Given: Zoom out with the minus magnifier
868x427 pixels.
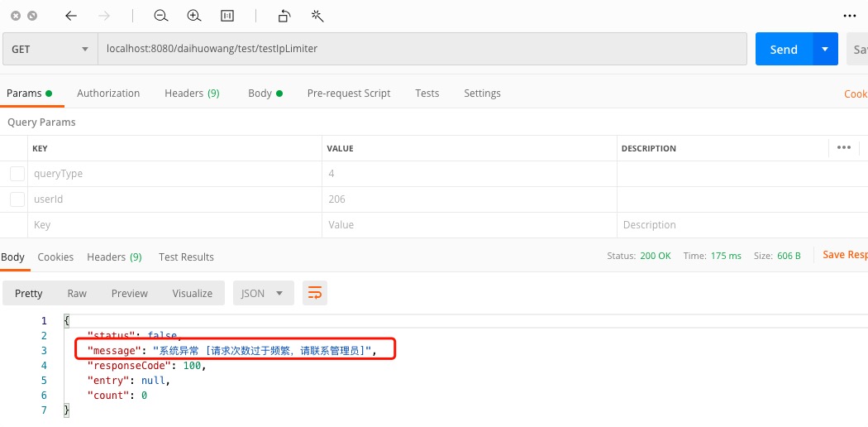Looking at the screenshot, I should pyautogui.click(x=161, y=16).
